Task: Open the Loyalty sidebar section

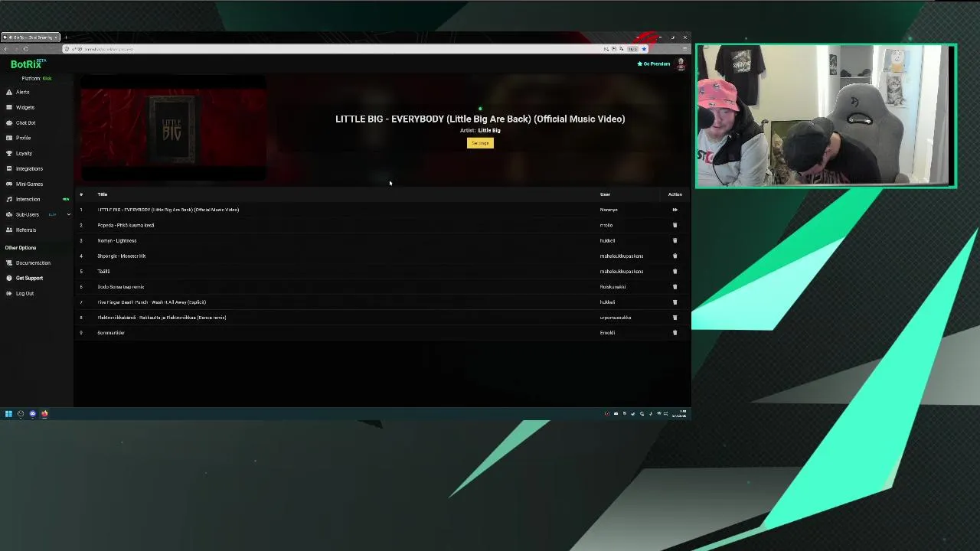Action: [24, 153]
